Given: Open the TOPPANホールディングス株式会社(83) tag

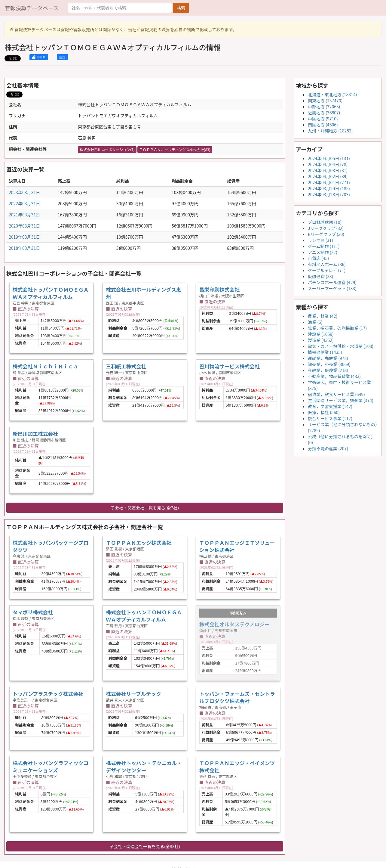Looking at the screenshot, I should (175, 150).
